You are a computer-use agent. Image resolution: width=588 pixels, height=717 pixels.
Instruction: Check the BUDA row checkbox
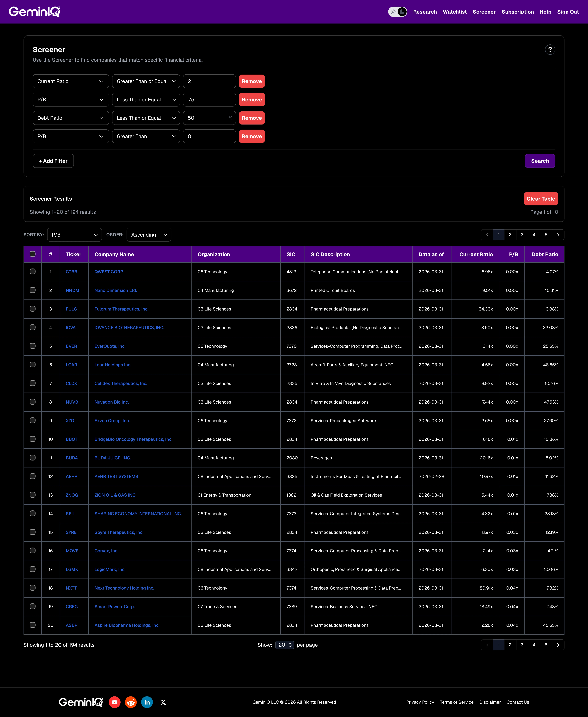tap(32, 458)
